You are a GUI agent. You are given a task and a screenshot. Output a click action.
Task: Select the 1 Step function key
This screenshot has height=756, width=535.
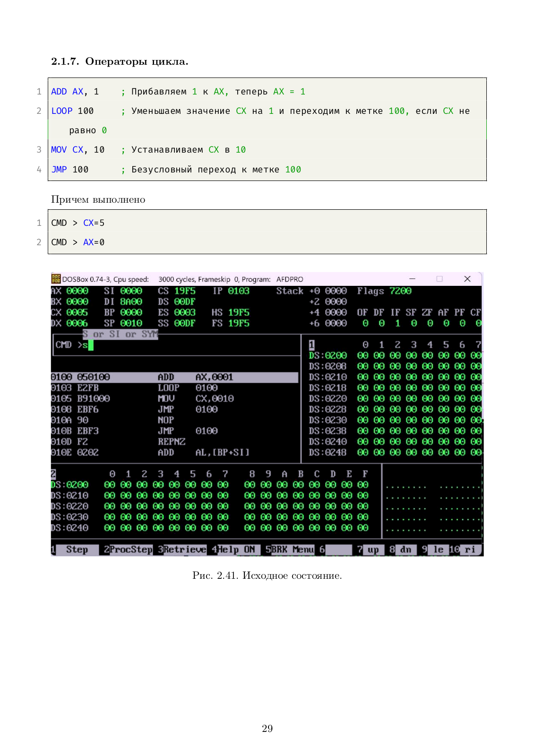point(75,550)
